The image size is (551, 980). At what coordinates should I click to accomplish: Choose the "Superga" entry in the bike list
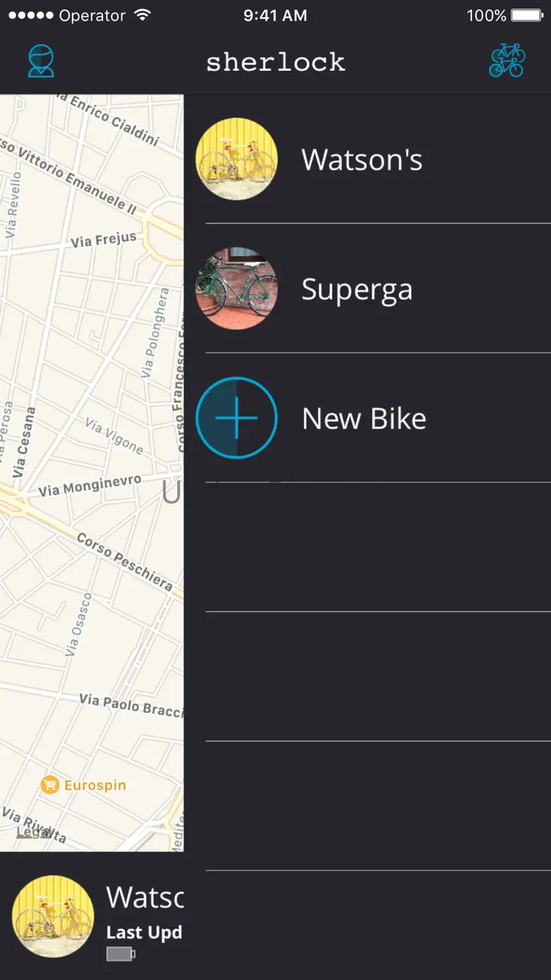coord(357,290)
